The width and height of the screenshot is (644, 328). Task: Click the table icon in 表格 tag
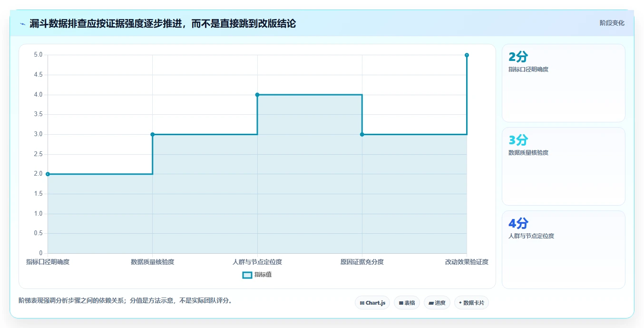401,303
